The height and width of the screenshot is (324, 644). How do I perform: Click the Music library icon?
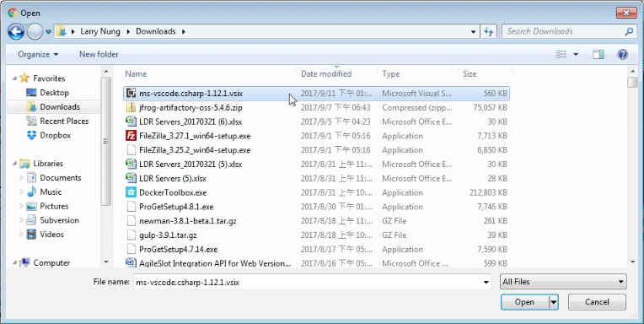(32, 192)
